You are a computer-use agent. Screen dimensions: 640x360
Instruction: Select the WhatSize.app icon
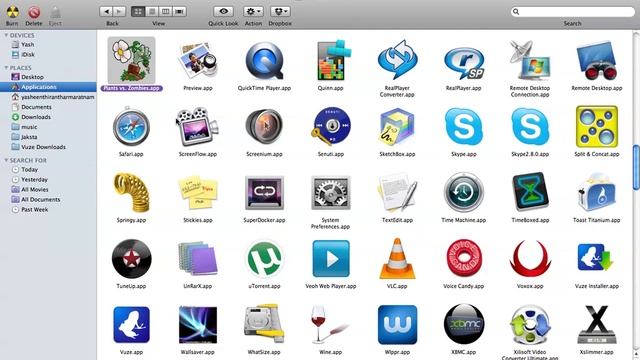click(x=264, y=325)
